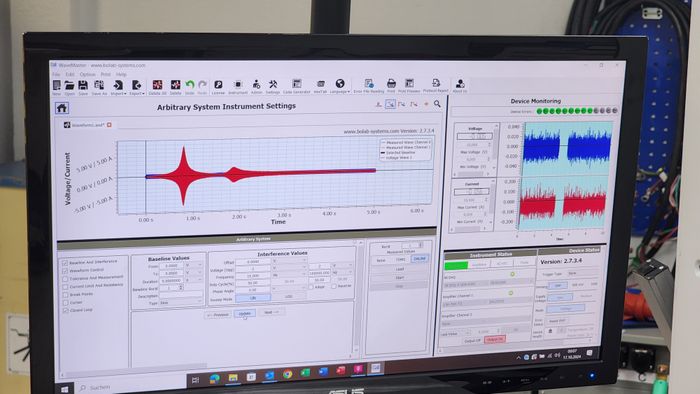This screenshot has width=700, height=394.
Task: Click the Frequency input field
Action: click(x=253, y=276)
